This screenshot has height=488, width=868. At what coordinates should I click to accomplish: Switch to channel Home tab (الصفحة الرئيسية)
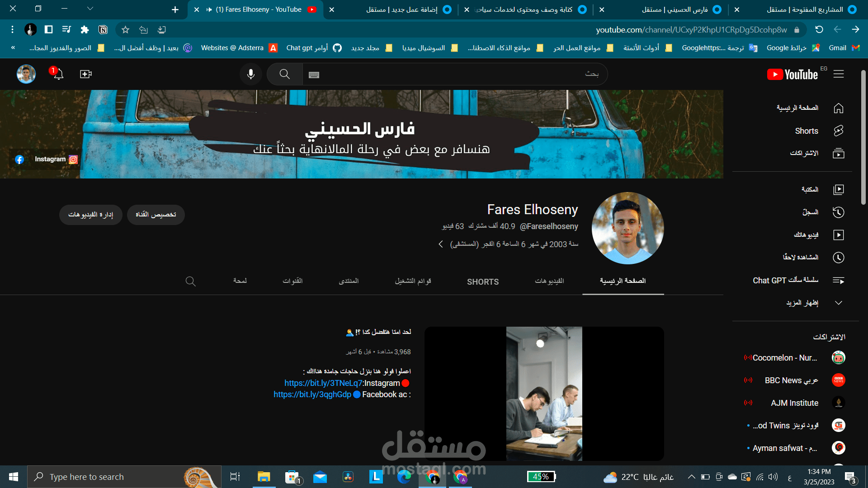point(623,281)
